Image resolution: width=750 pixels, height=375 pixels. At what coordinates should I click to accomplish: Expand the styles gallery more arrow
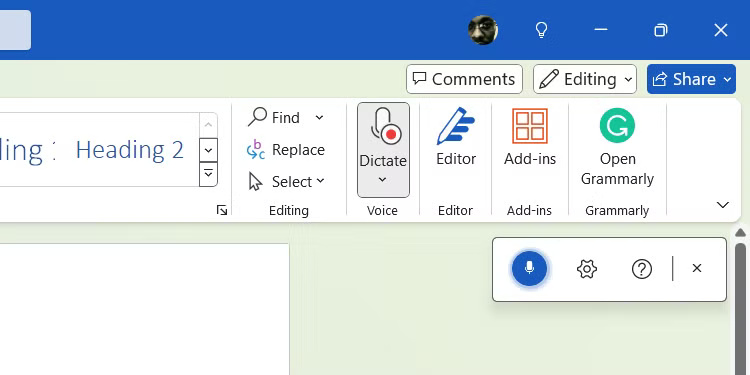point(208,174)
